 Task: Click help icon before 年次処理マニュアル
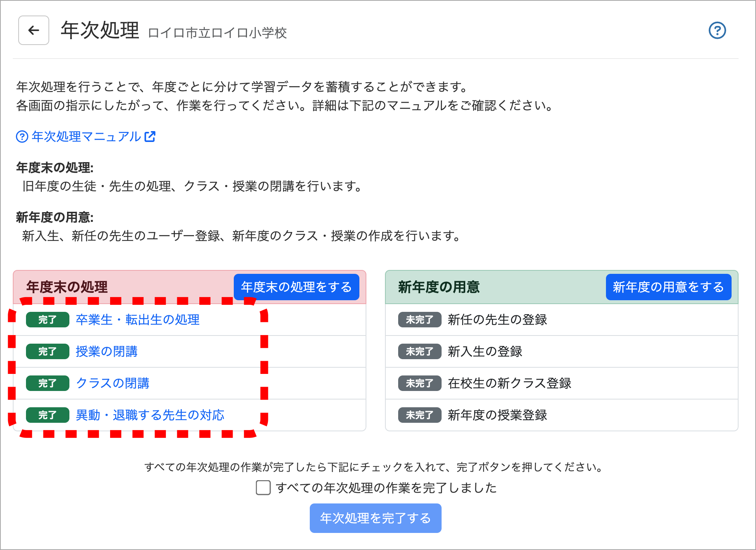pos(22,137)
